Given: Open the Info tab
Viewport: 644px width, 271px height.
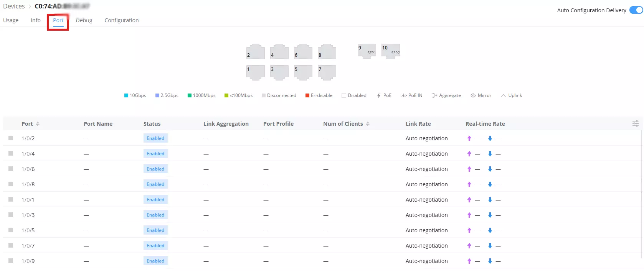Looking at the screenshot, I should coord(36,20).
